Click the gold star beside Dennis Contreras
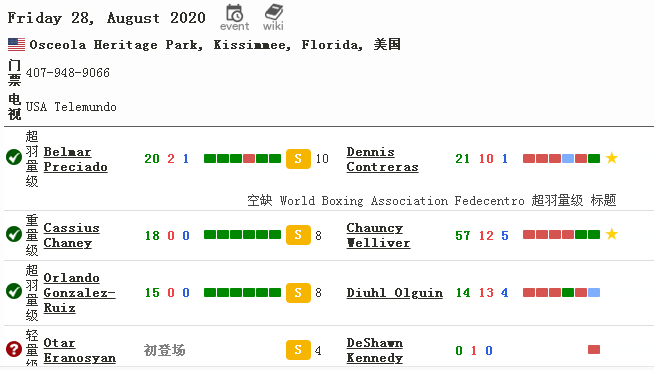654x370 pixels. (611, 158)
